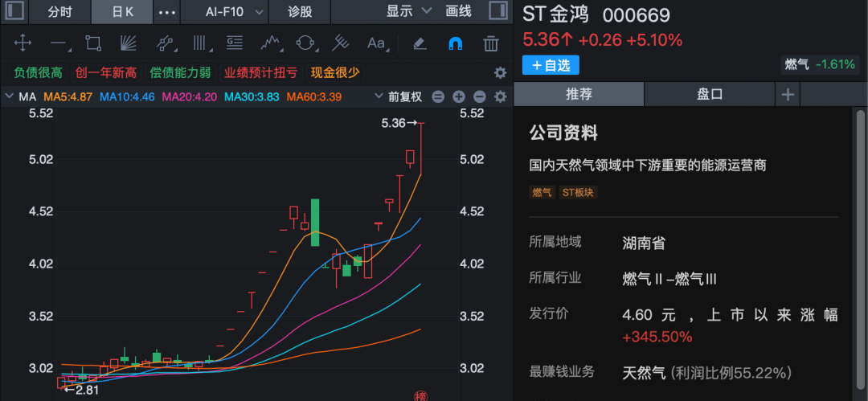Click the large green candlestick
The height and width of the screenshot is (401, 868).
click(314, 222)
